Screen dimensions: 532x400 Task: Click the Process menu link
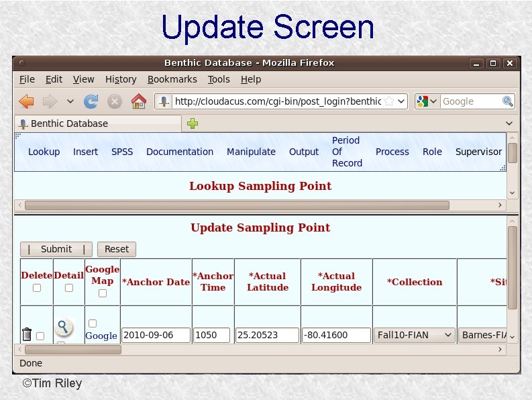coord(392,152)
